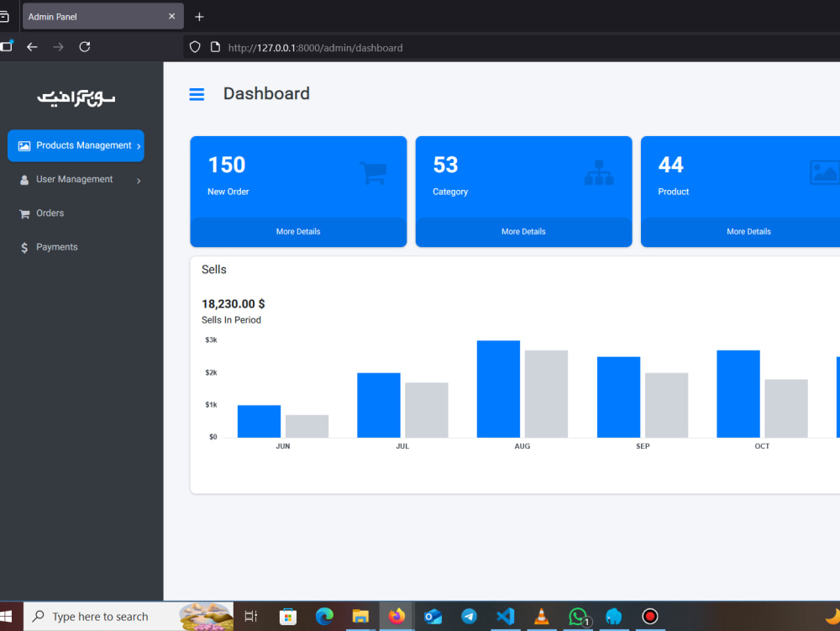Click the 53 Category count

(x=445, y=165)
